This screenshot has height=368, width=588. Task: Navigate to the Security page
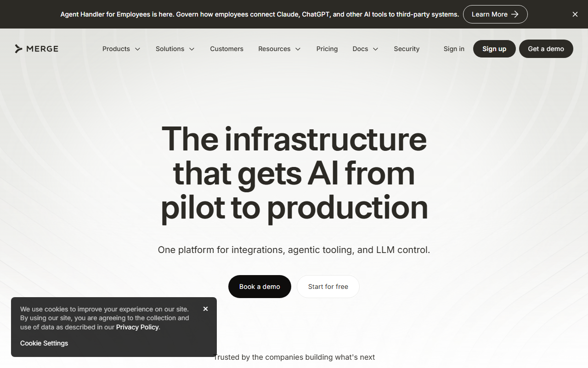tap(407, 49)
